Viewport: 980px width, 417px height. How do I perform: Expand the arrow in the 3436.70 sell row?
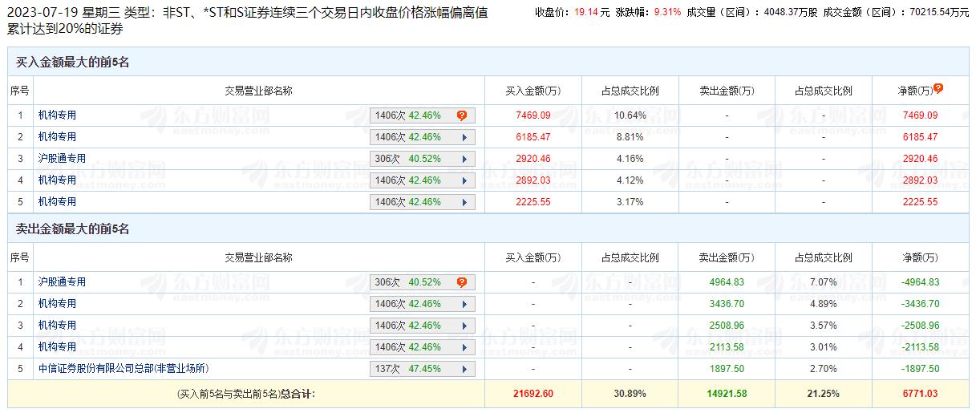click(x=464, y=304)
